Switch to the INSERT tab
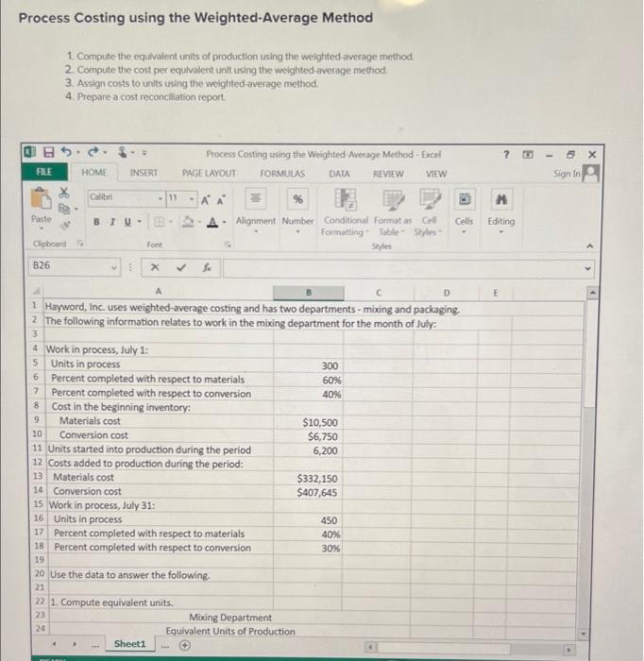The image size is (644, 661). [x=144, y=173]
